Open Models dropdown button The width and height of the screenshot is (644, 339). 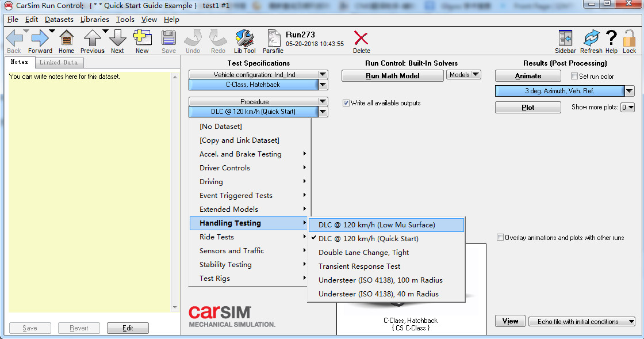click(463, 75)
